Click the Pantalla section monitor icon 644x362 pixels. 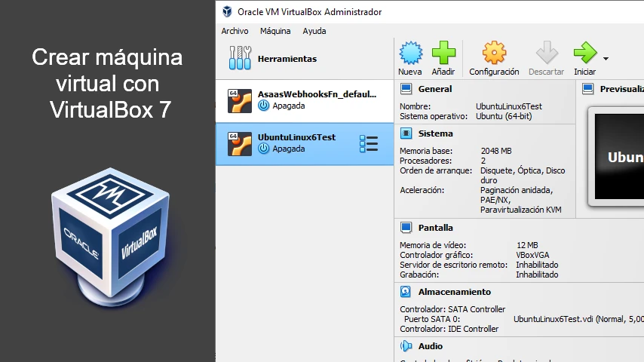click(406, 227)
